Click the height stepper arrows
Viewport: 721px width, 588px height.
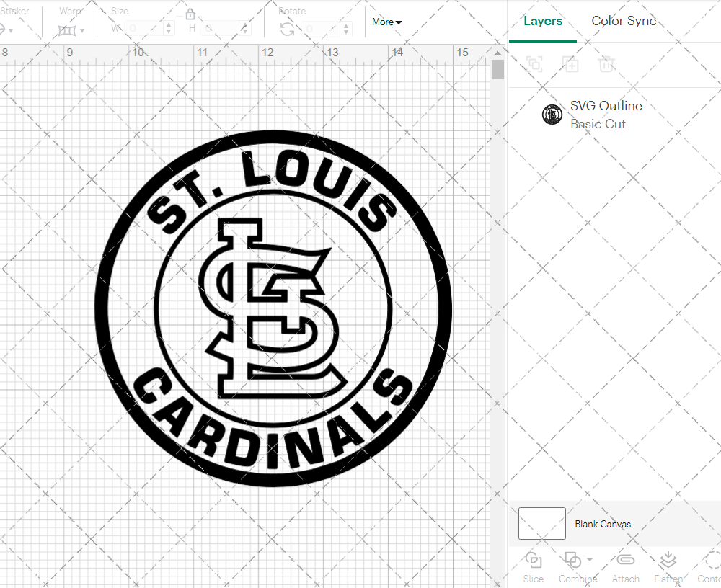(x=245, y=29)
